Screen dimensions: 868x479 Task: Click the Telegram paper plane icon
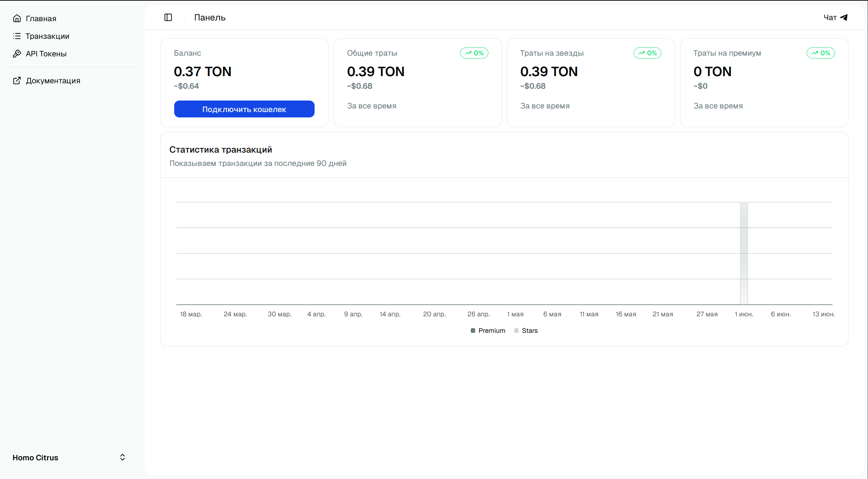tap(844, 17)
